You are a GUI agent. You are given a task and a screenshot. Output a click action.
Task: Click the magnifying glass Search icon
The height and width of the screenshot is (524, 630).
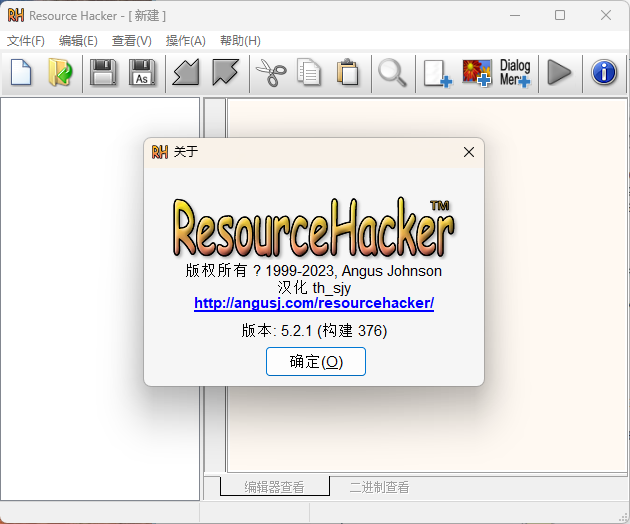pos(392,73)
